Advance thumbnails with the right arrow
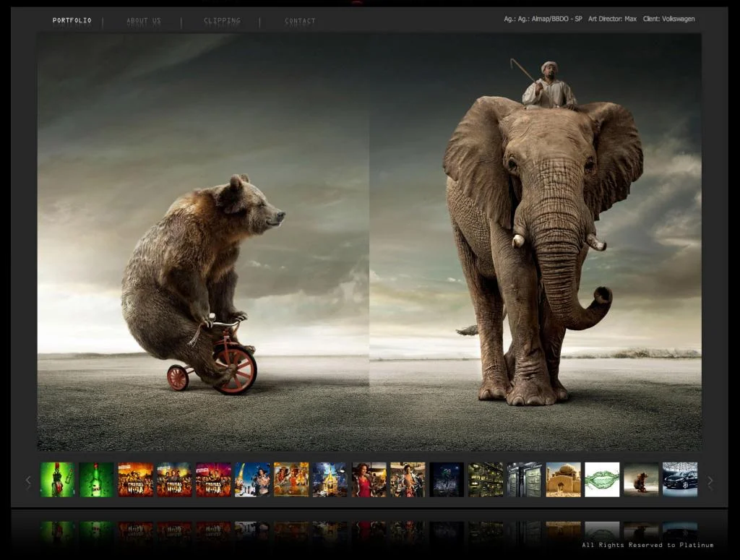Image resolution: width=740 pixels, height=560 pixels. (710, 482)
